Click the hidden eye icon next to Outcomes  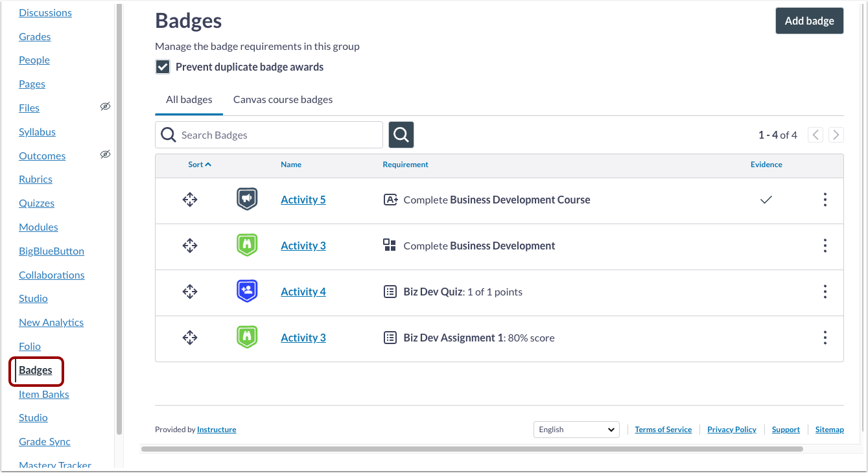(x=105, y=155)
